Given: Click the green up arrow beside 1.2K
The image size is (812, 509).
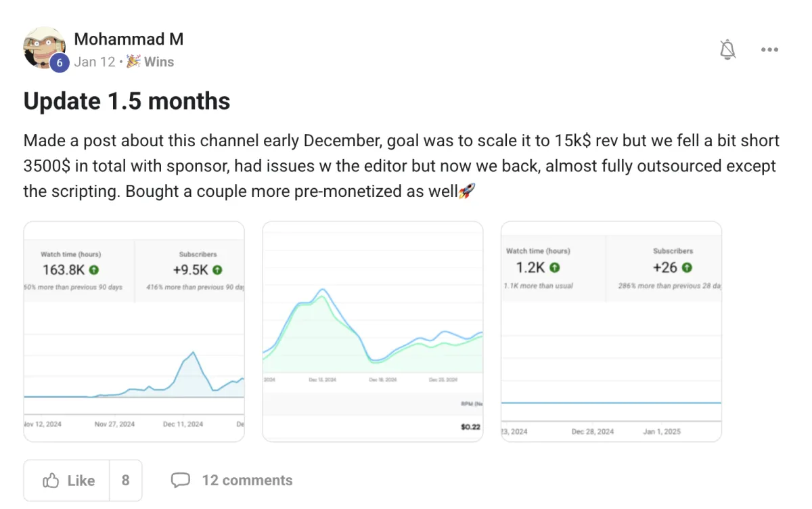Looking at the screenshot, I should [555, 268].
